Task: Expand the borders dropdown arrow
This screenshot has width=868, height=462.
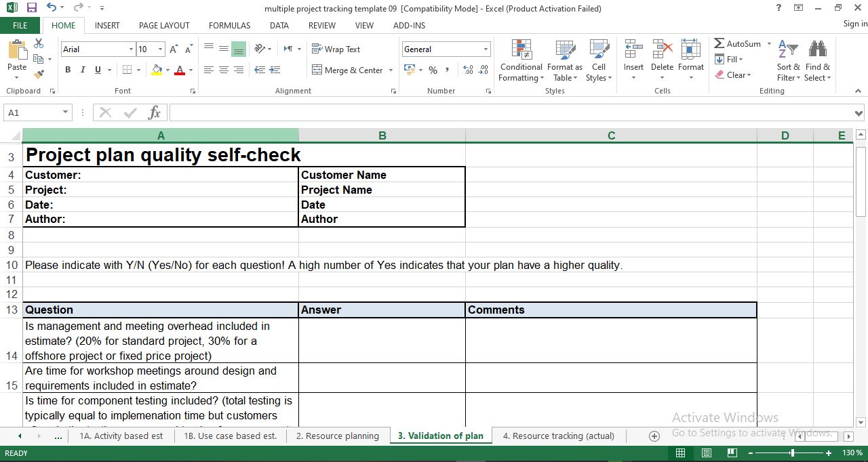Action: tap(139, 70)
